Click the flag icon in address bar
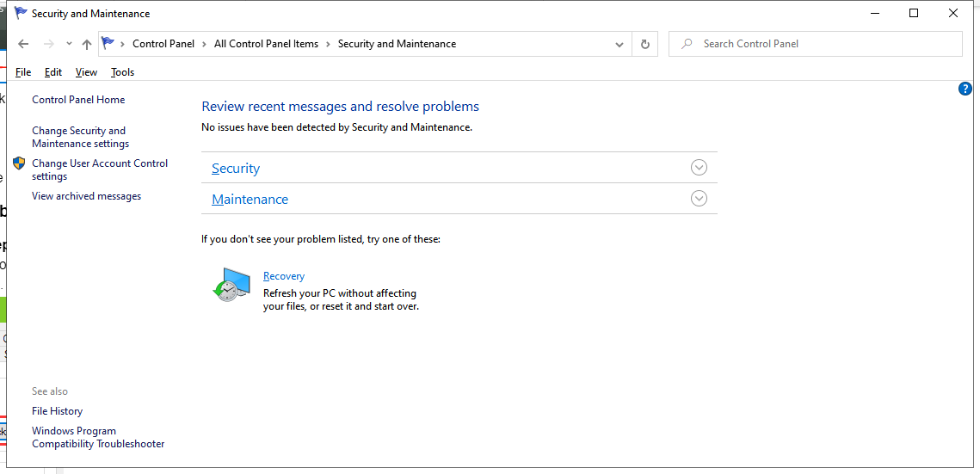The width and height of the screenshot is (980, 474). pyautogui.click(x=108, y=43)
